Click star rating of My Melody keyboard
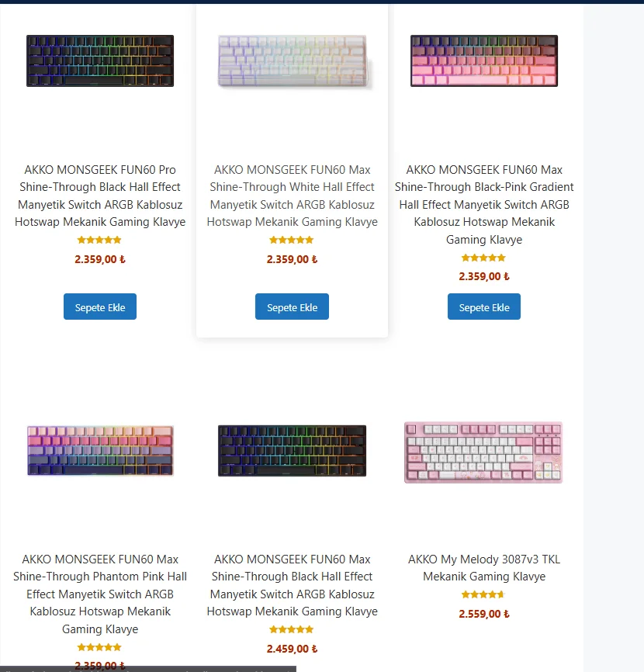 [x=483, y=595]
